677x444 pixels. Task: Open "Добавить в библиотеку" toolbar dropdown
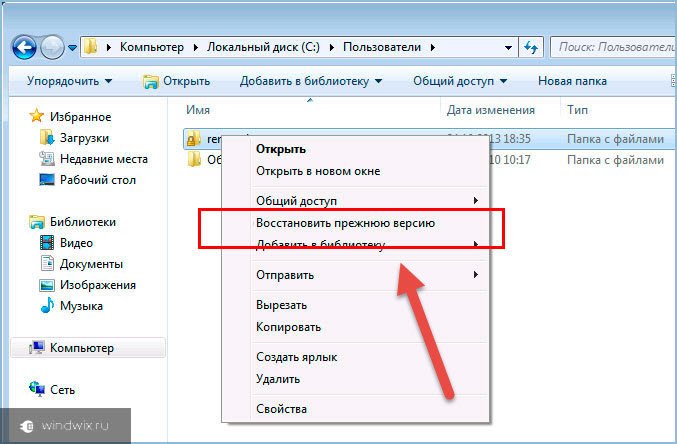click(311, 81)
